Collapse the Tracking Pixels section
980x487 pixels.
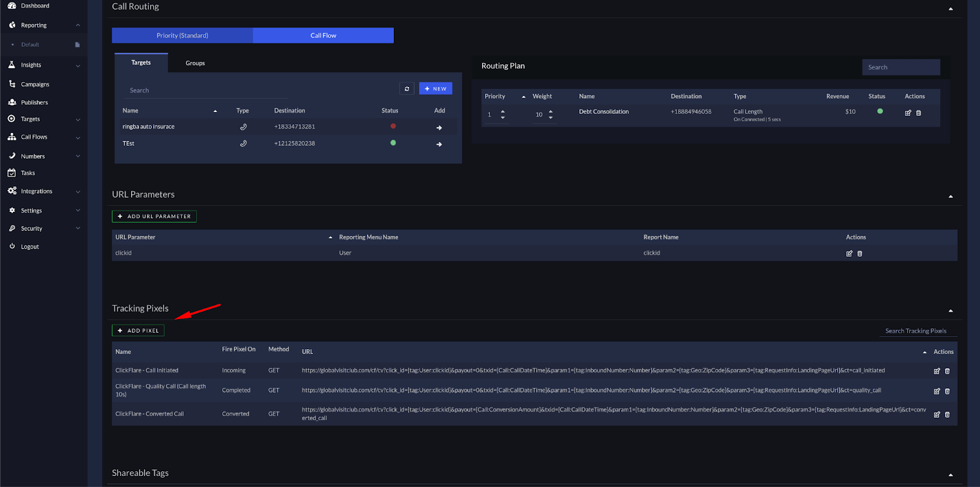pos(951,311)
